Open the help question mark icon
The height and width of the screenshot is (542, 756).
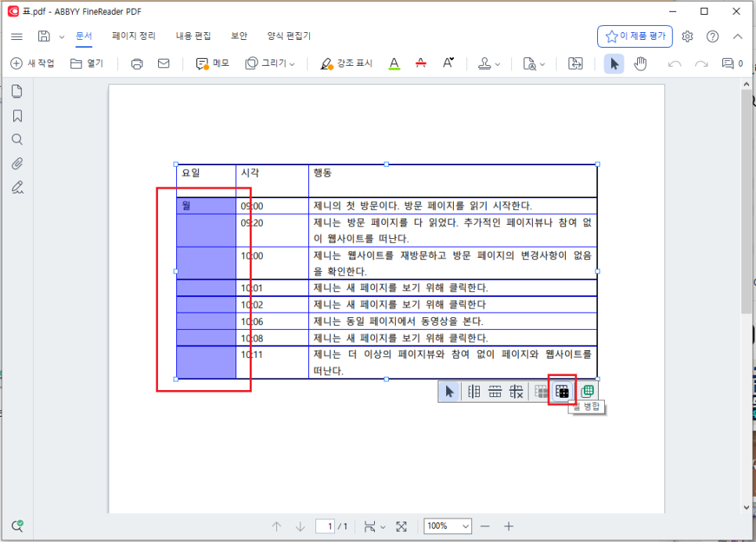tap(712, 36)
